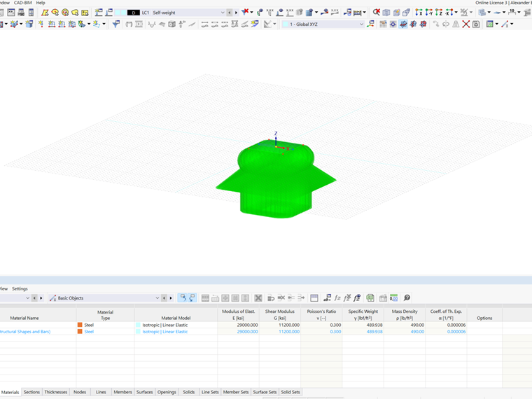The height and width of the screenshot is (399, 532).
Task: Open the CAD-BIM menu
Action: [x=22, y=3]
